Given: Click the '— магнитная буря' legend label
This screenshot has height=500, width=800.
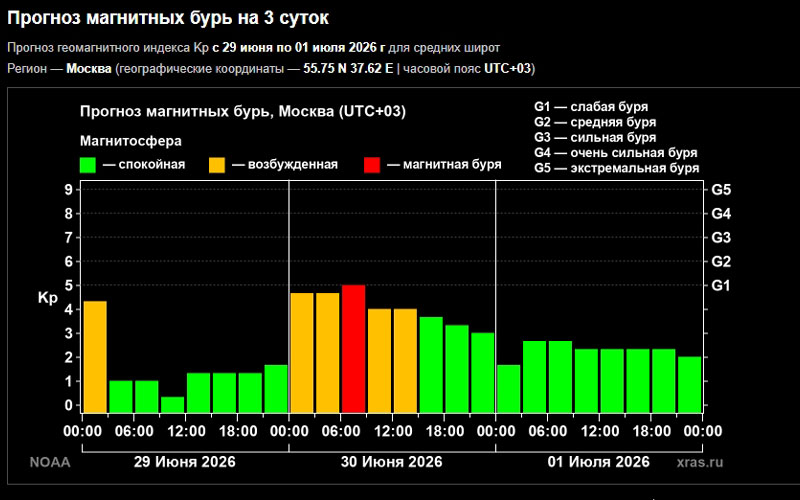Looking at the screenshot, I should pyautogui.click(x=444, y=165).
